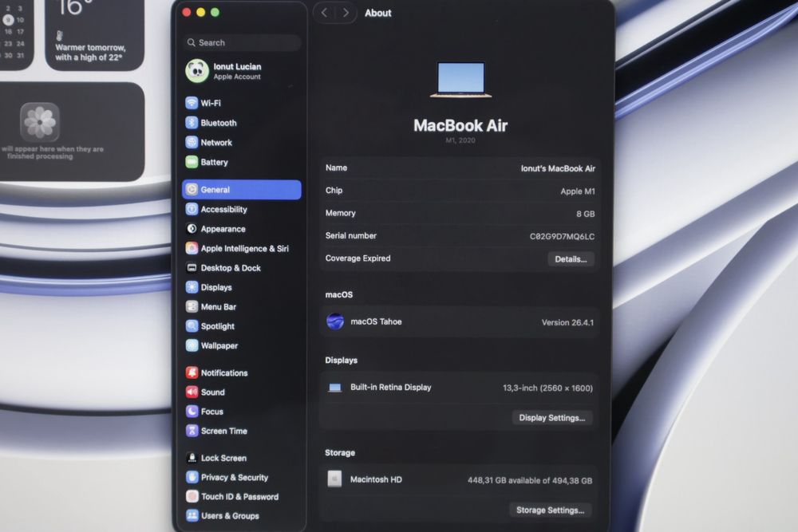Open Focus moon icon

coord(192,412)
